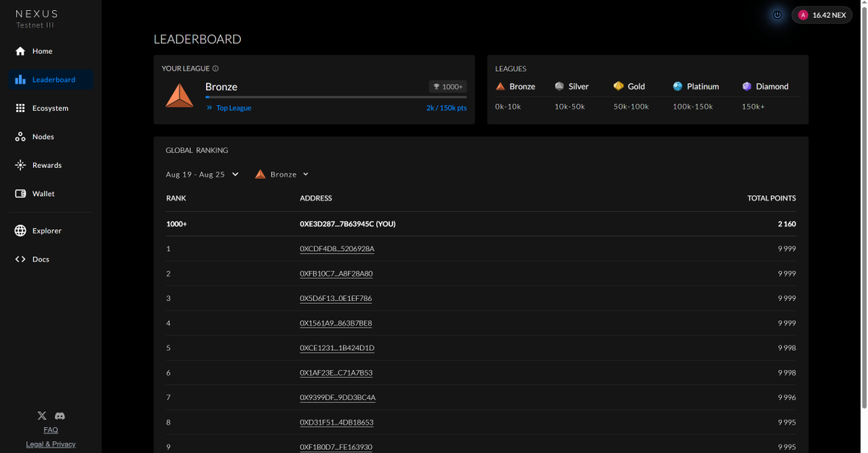Click your total points 2 160
Image resolution: width=868 pixels, height=453 pixels.
[x=787, y=224]
